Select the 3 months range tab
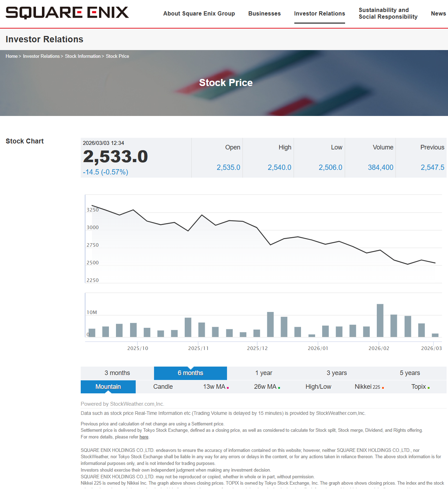The image size is (448, 491). click(117, 373)
